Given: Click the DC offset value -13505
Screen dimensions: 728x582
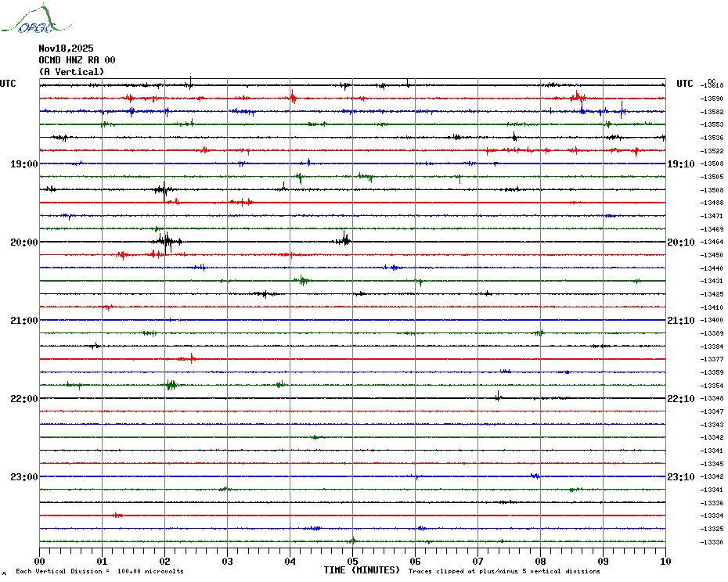Looking at the screenshot, I should [712, 177].
